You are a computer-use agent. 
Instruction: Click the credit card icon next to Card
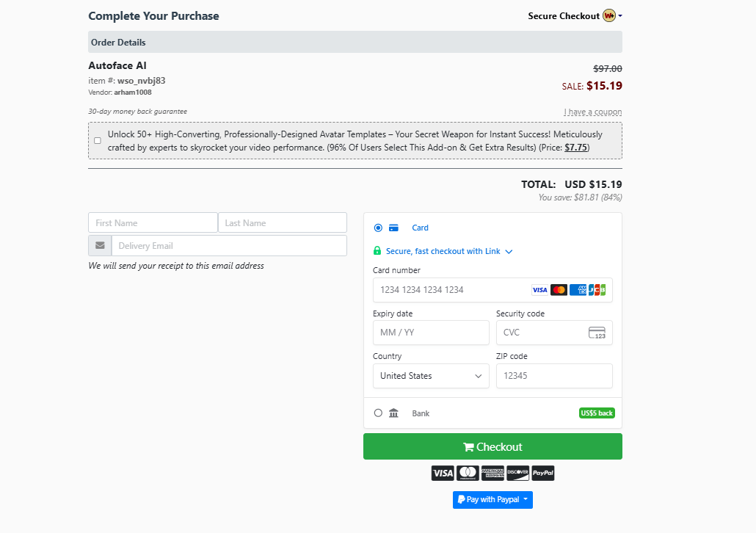click(x=393, y=228)
